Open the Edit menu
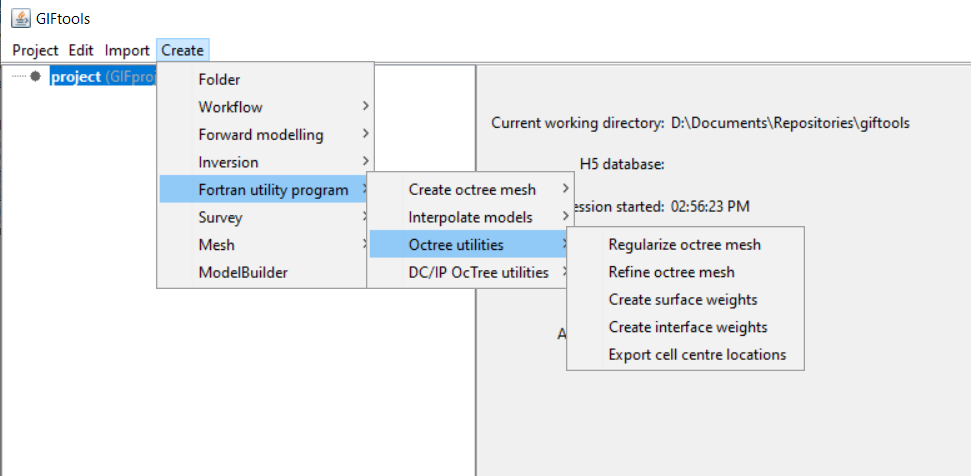The height and width of the screenshot is (476, 971). [81, 50]
